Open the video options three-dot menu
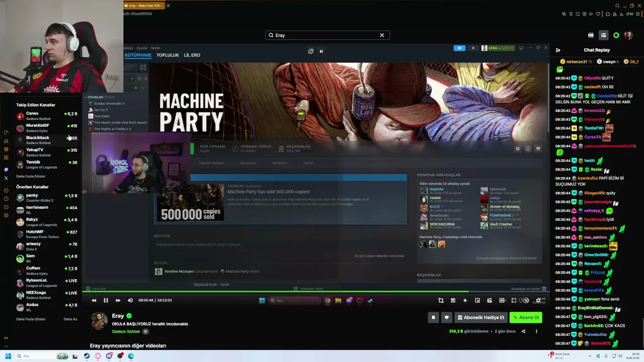The height and width of the screenshot is (362, 644). tap(536, 331)
